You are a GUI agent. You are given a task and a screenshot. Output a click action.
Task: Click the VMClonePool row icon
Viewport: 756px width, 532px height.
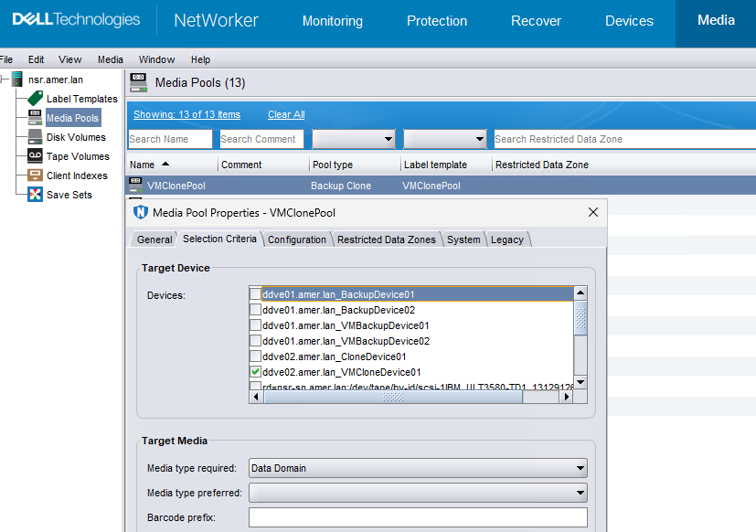click(x=137, y=185)
